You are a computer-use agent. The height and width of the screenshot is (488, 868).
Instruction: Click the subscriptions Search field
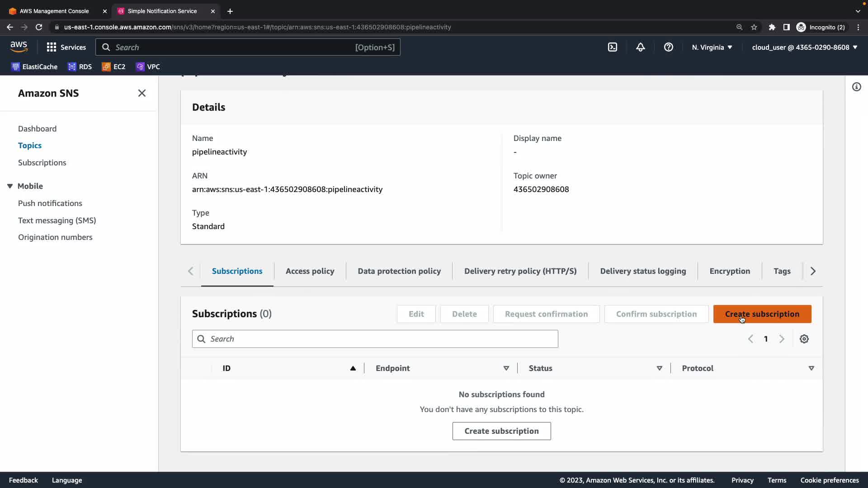tap(375, 339)
